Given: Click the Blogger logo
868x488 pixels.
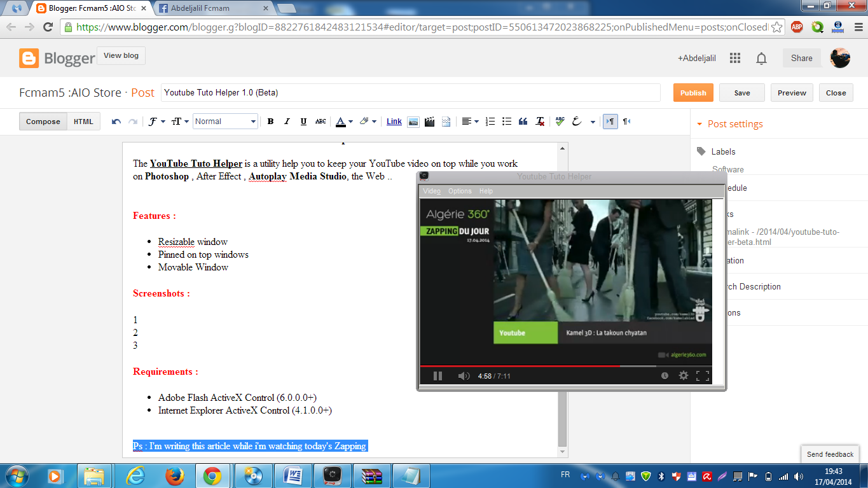Looking at the screenshot, I should 57,59.
